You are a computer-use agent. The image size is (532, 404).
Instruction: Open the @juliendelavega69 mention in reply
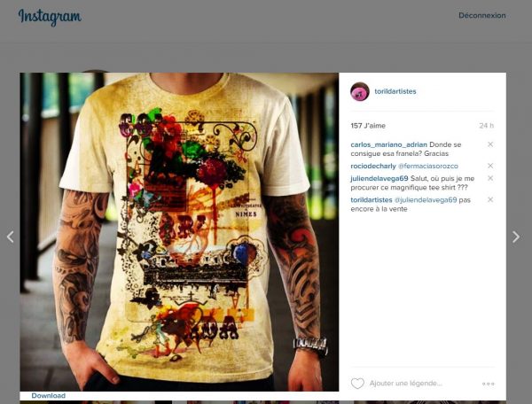pos(426,200)
